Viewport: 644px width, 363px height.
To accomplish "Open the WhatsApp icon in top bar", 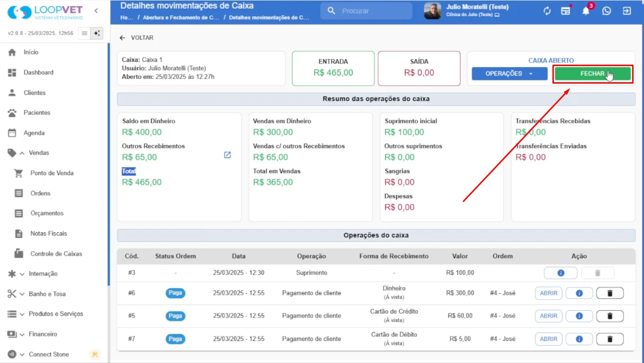I will pos(607,11).
